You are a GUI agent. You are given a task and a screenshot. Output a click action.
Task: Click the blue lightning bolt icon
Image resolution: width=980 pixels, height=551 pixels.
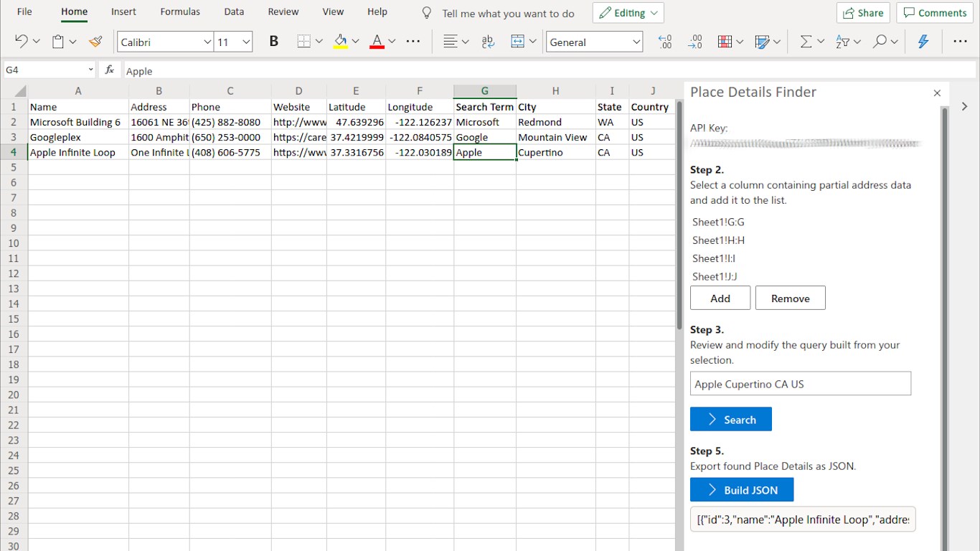click(923, 42)
